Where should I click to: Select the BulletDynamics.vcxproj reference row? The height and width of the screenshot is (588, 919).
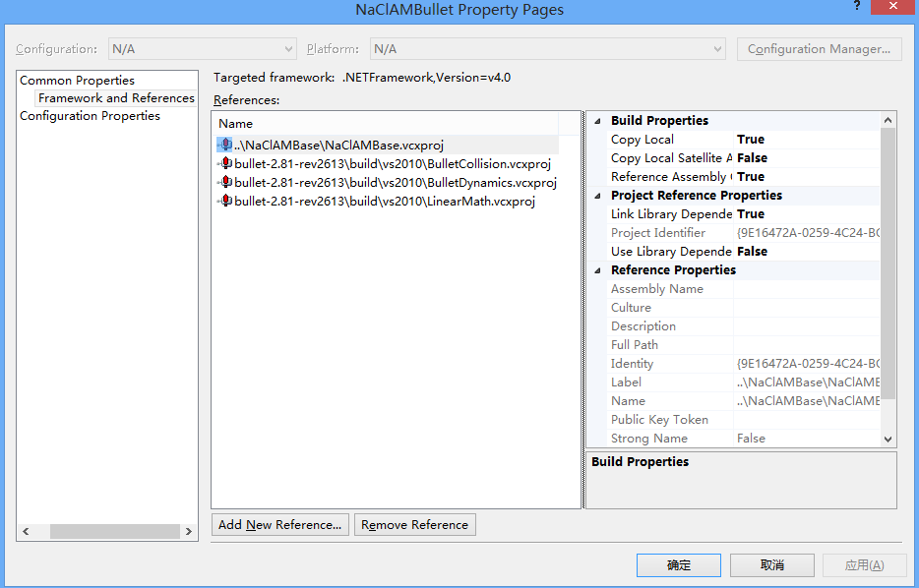(388, 182)
